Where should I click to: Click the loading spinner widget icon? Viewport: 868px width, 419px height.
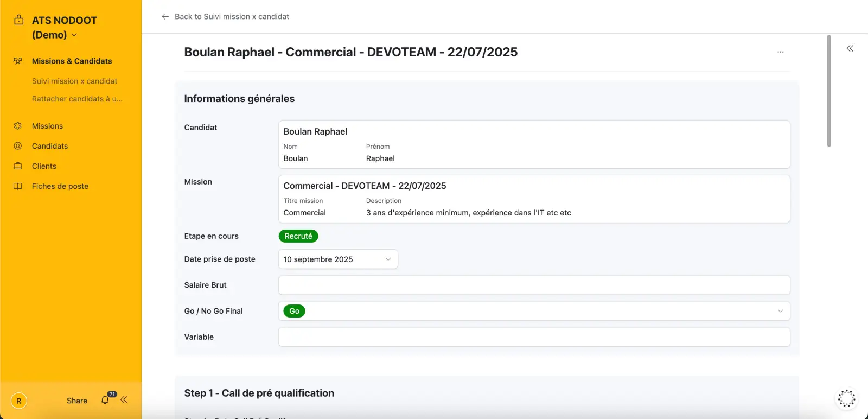point(847,398)
